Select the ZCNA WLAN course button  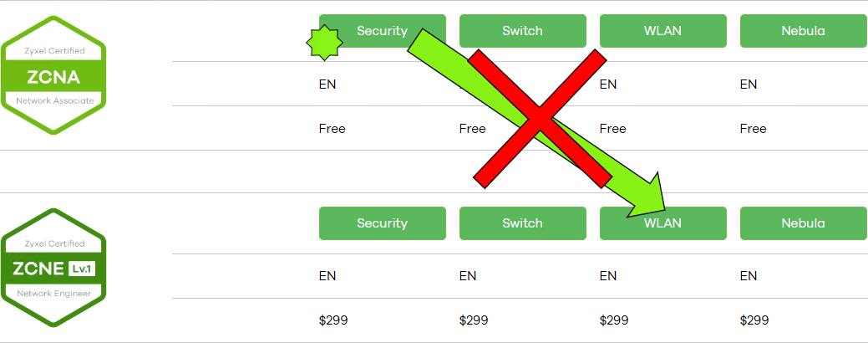663,31
